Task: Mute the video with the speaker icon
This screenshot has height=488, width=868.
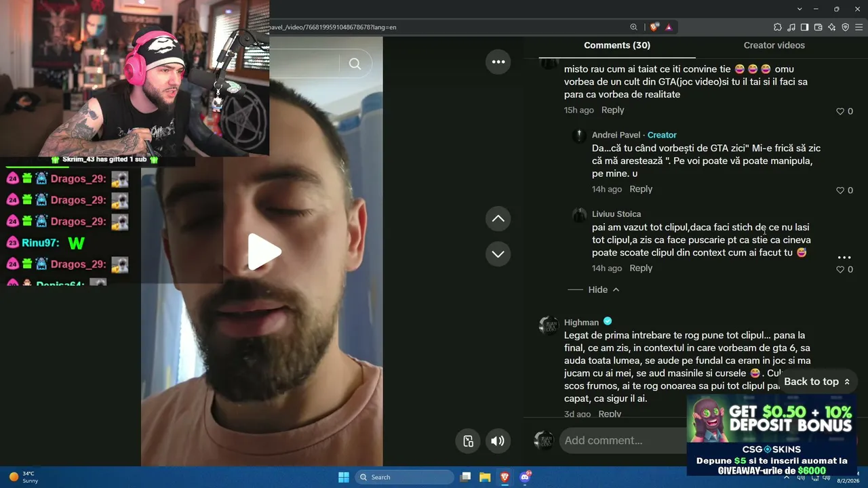Action: [498, 441]
